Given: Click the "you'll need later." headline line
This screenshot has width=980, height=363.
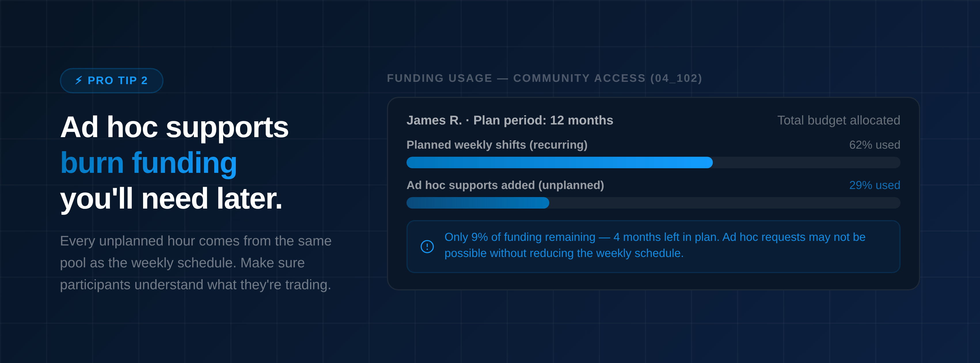Looking at the screenshot, I should (171, 198).
